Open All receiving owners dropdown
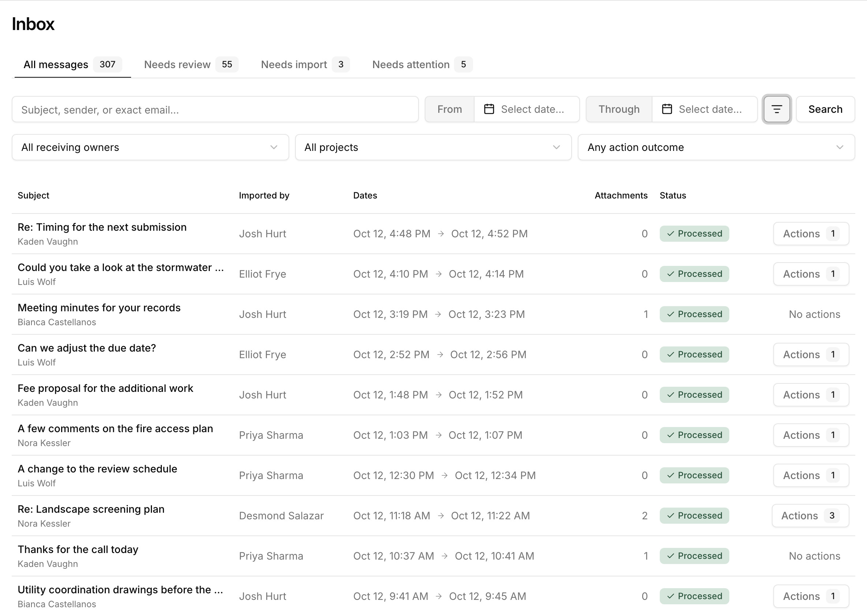Image resolution: width=867 pixels, height=616 pixels. (x=150, y=147)
